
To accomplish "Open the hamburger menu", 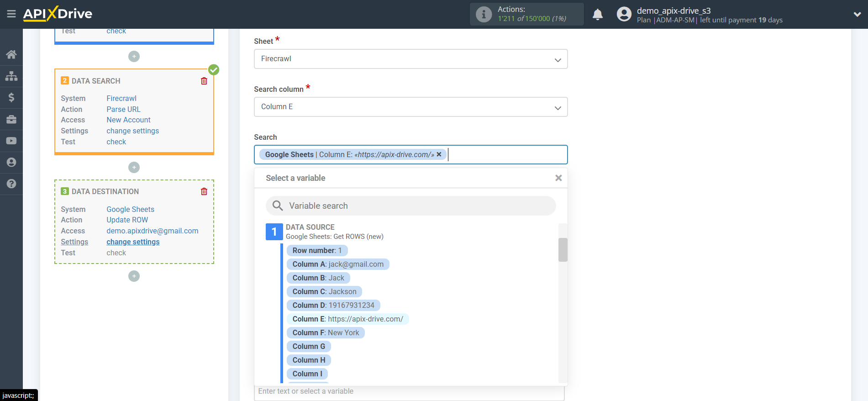I will point(11,14).
